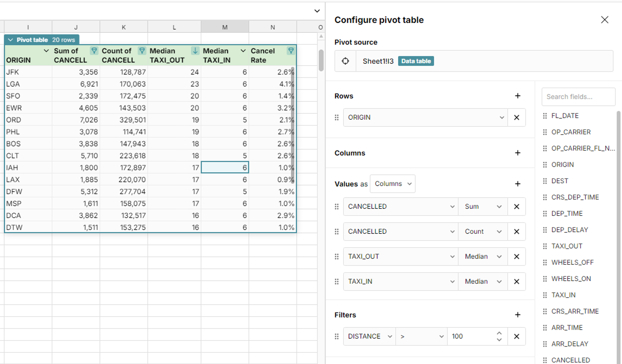
Task: Open the filter operator dropdown showing >
Action: [422, 336]
